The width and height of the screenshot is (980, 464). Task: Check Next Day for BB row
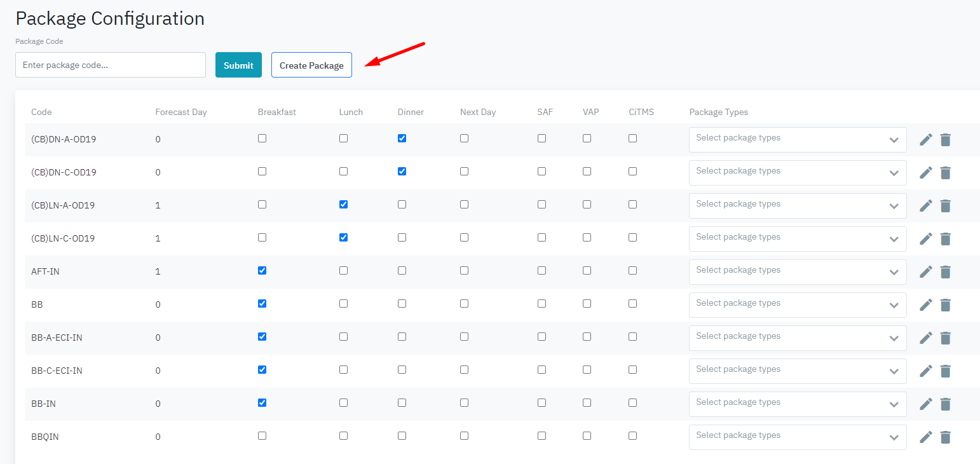[x=464, y=304]
